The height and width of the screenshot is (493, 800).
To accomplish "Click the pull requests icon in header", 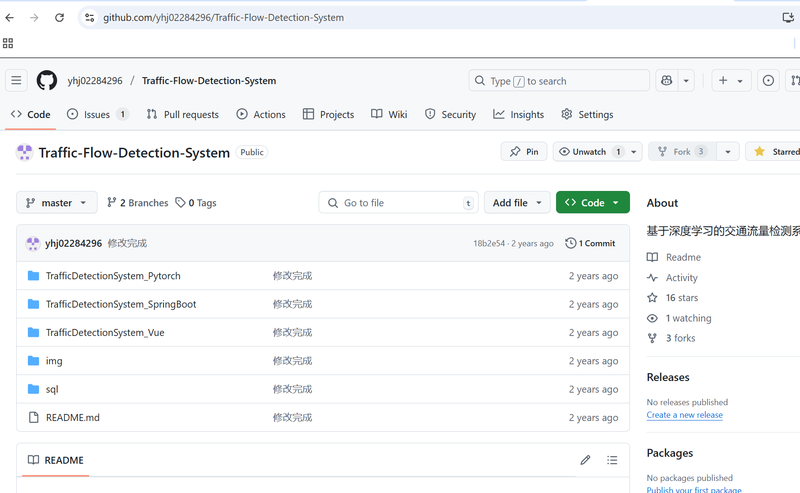I will tap(794, 81).
